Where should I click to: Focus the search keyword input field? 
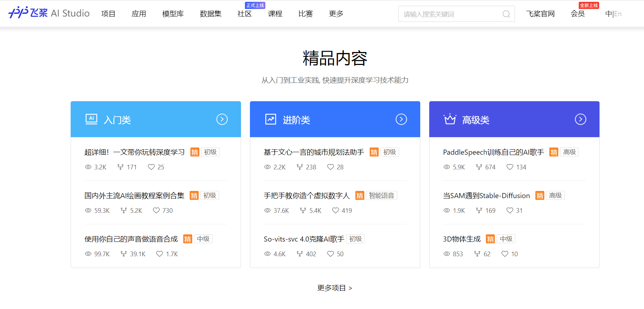[450, 14]
